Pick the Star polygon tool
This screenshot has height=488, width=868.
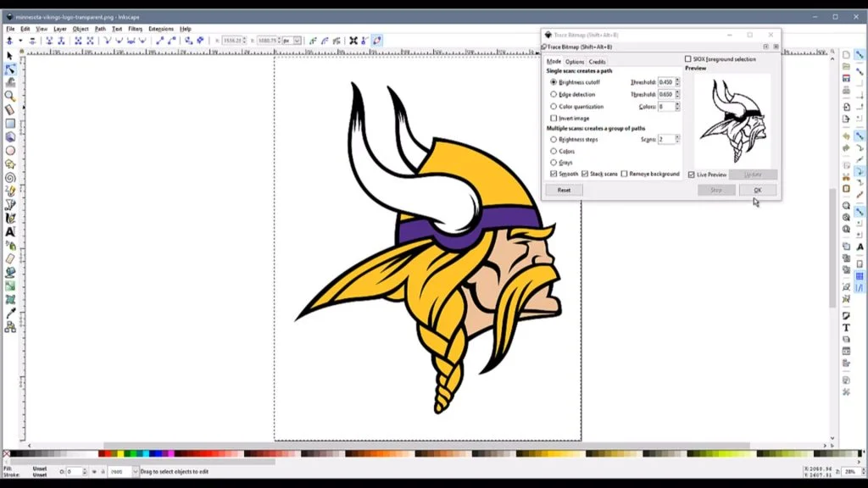(x=10, y=164)
